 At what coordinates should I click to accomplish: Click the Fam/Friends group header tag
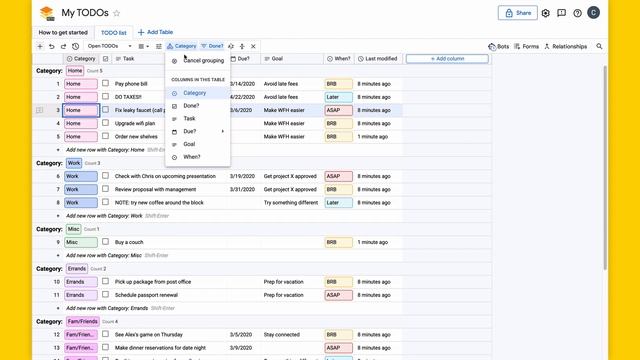point(83,322)
